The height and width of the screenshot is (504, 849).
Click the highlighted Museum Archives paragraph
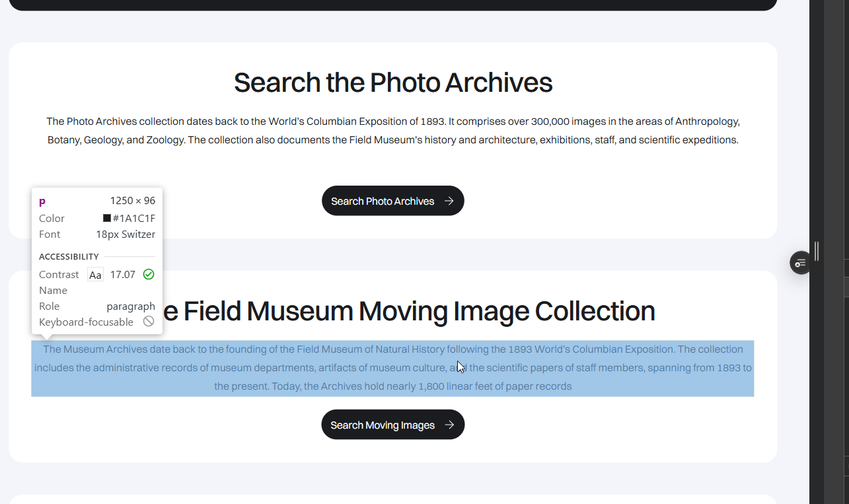[392, 368]
